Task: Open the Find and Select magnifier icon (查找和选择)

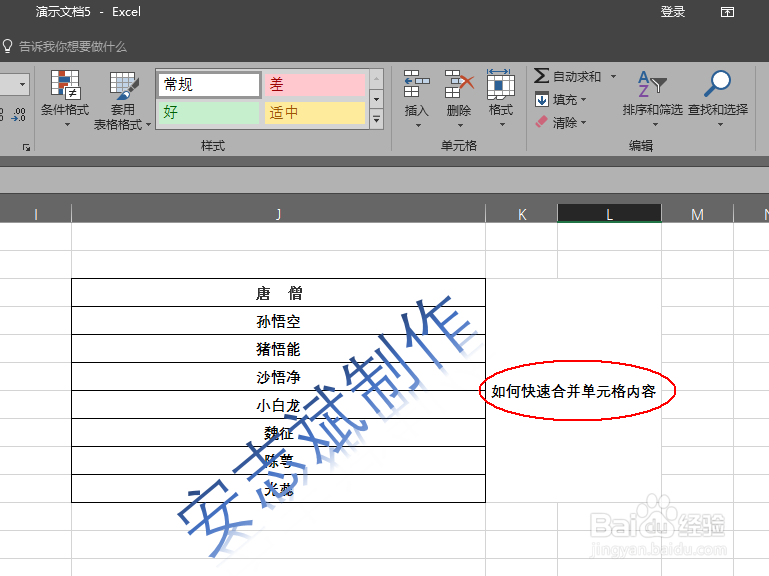Action: pyautogui.click(x=718, y=84)
